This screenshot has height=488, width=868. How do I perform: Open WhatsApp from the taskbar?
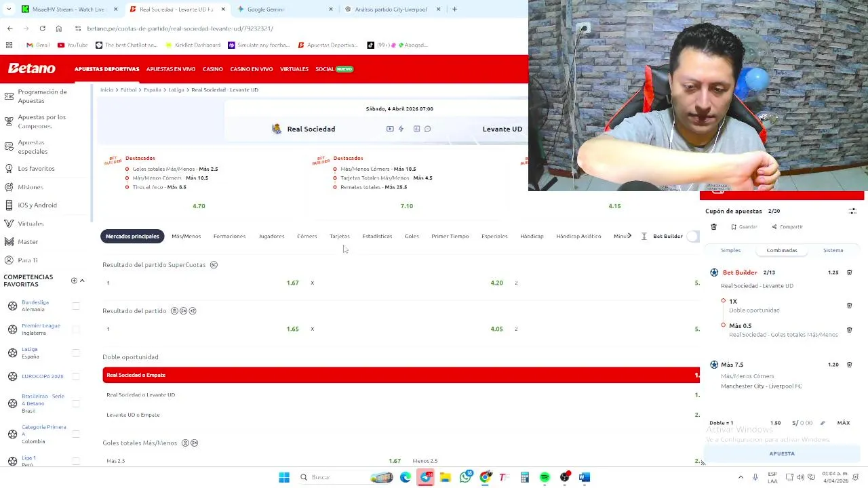465,477
